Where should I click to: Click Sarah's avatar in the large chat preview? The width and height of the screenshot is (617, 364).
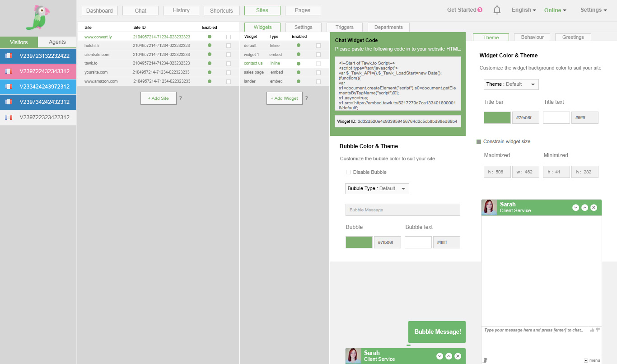(x=490, y=207)
